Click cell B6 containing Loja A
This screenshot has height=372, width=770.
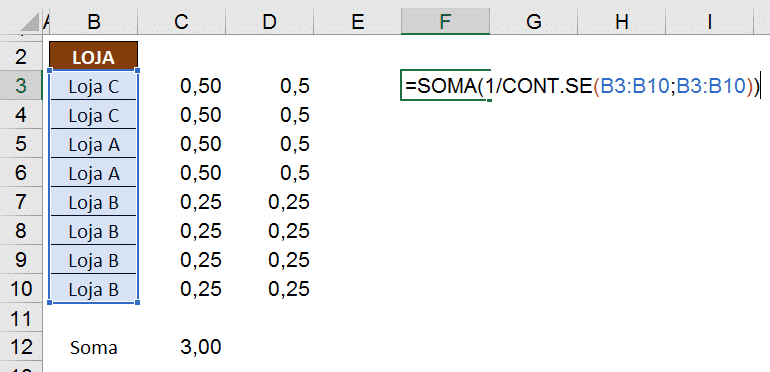click(93, 173)
